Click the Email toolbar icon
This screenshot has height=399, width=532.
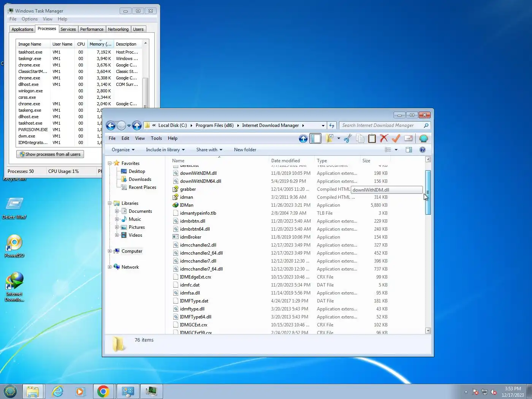tap(408, 139)
